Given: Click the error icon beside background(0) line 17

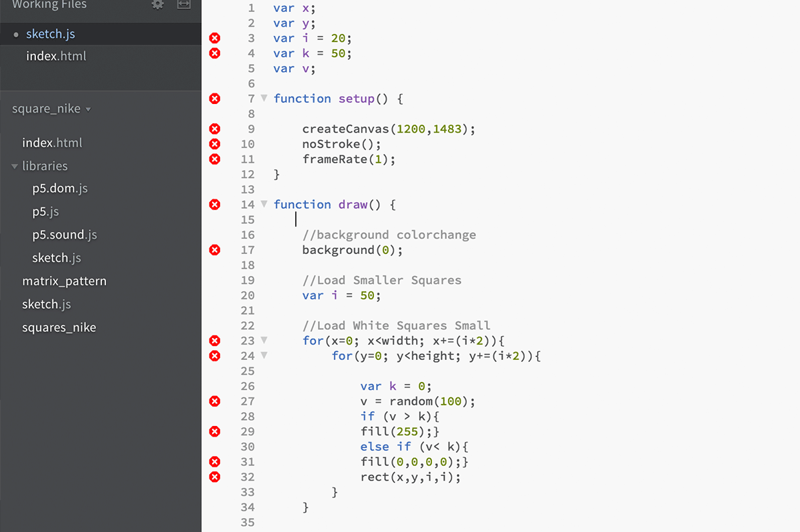Looking at the screenshot, I should click(215, 250).
